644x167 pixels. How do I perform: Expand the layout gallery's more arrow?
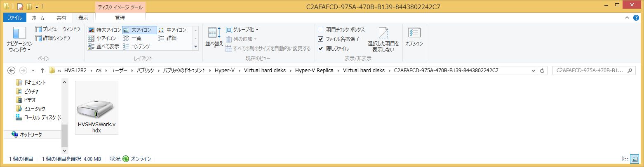click(196, 47)
